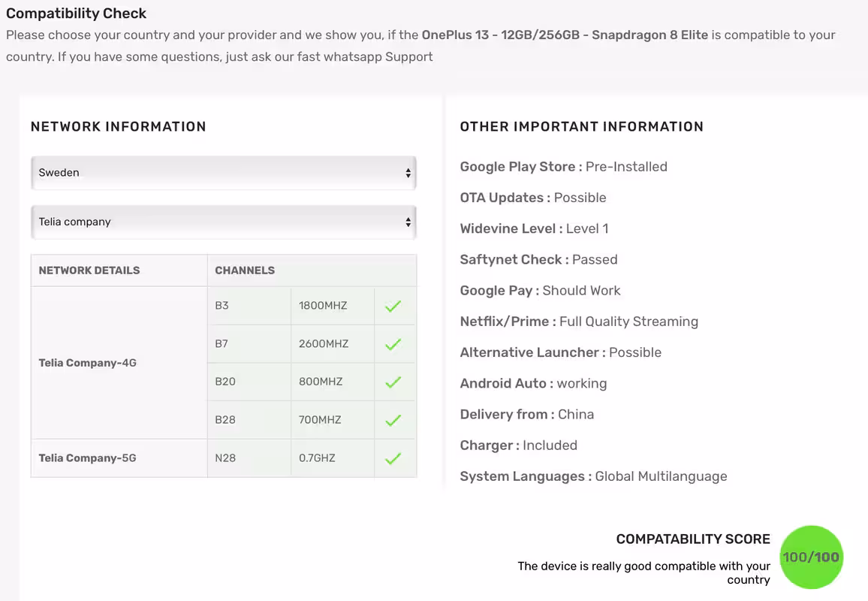Click the green checkmark in N28 row
Viewport: 868px width, 601px height.
coord(393,458)
